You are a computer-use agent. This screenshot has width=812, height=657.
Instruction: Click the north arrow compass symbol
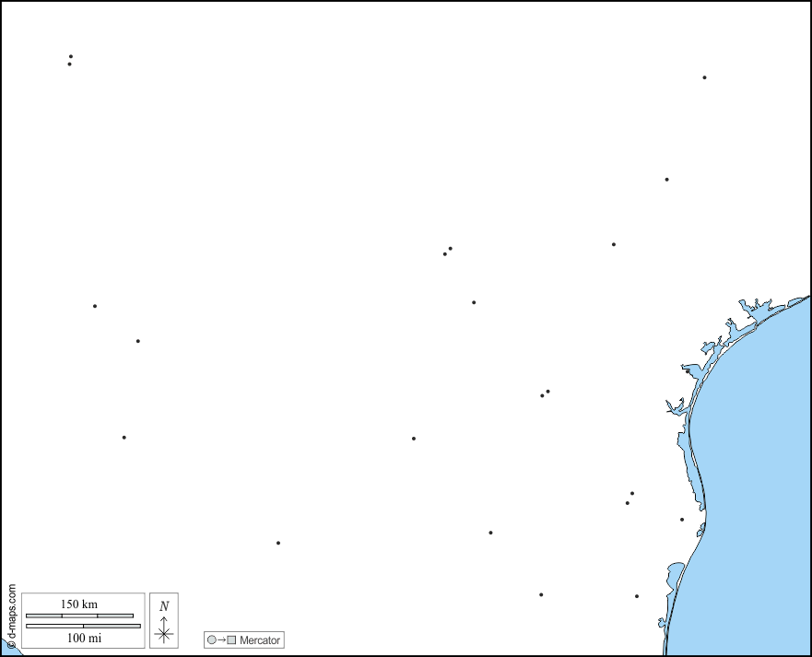[x=164, y=620]
